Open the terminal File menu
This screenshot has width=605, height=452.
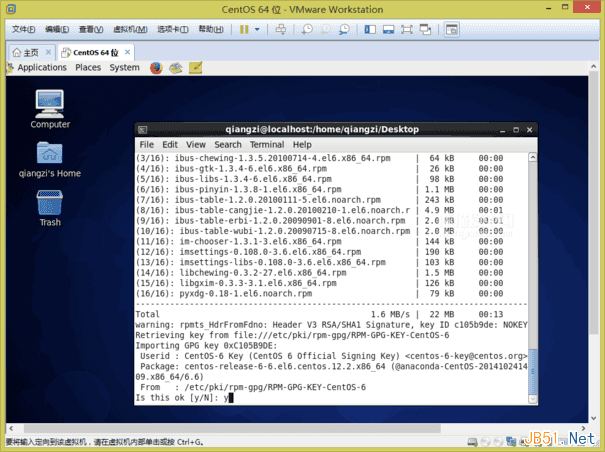click(147, 145)
